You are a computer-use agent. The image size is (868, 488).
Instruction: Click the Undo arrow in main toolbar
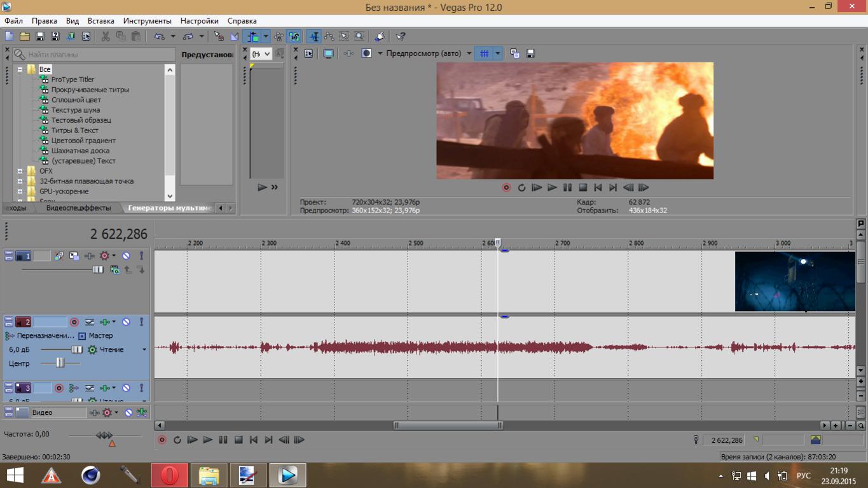(x=159, y=36)
